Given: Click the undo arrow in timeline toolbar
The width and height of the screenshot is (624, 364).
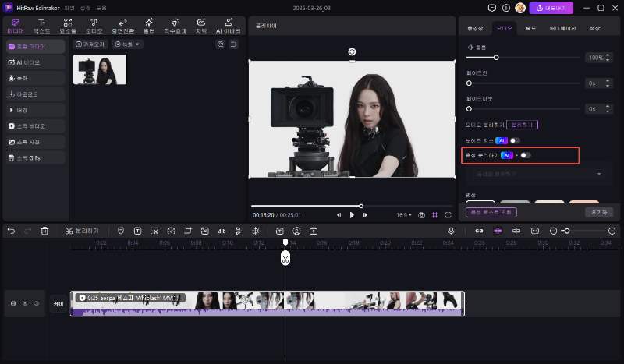Looking at the screenshot, I should click(11, 231).
